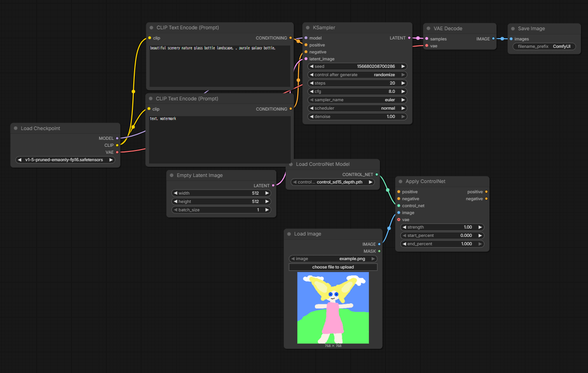The width and height of the screenshot is (588, 373).
Task: Open the scheduler dropdown set to normal
Action: 358,108
